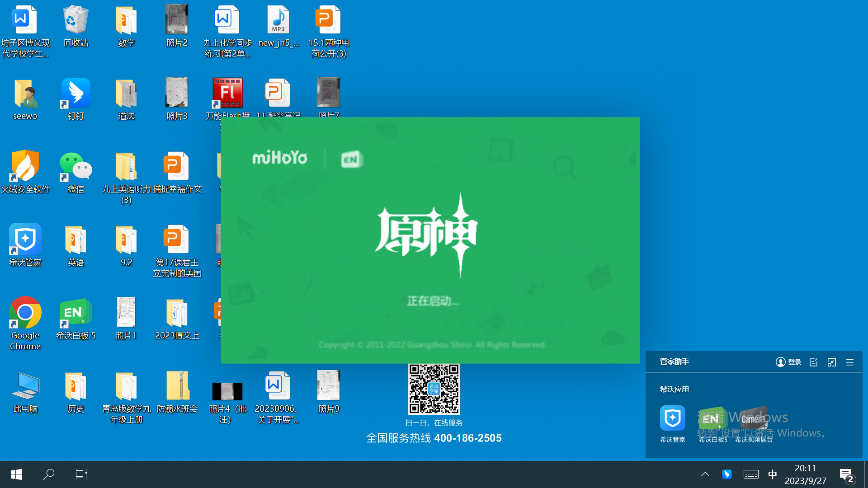Open the 15.1两种电荷公开 presentation file
868x488 pixels.
[x=329, y=32]
